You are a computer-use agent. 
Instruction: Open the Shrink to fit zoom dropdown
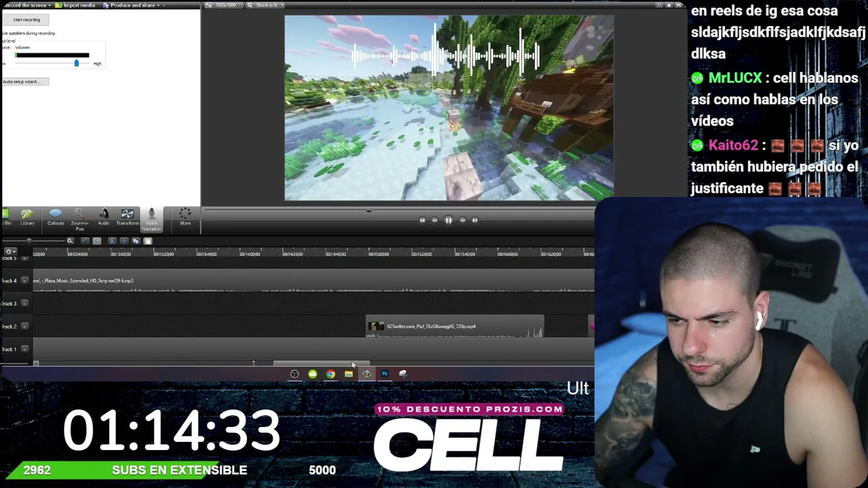tap(265, 5)
